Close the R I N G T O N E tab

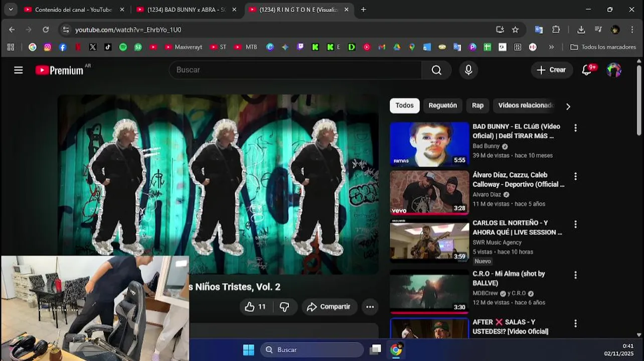pyautogui.click(x=347, y=10)
